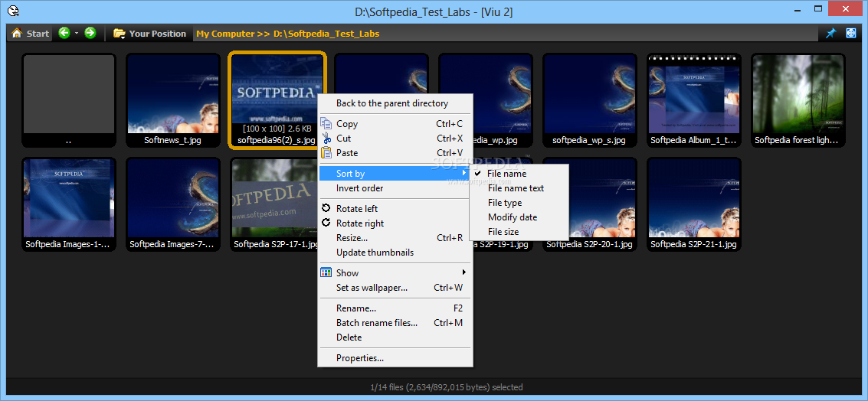Sort by File name text
The image size is (868, 401).
(x=519, y=188)
